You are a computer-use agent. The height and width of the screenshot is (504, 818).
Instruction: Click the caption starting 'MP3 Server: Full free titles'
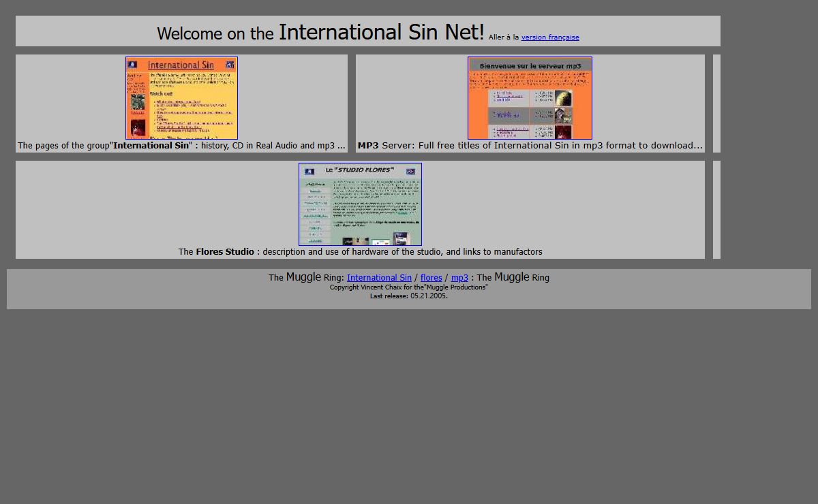[x=530, y=146]
